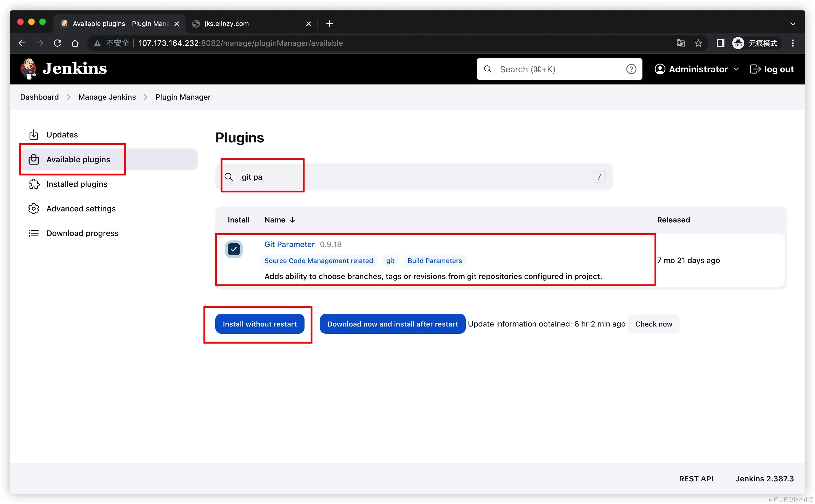Click the magnifier icon in plugin filter
Screen dimensions: 815x504
tap(229, 177)
